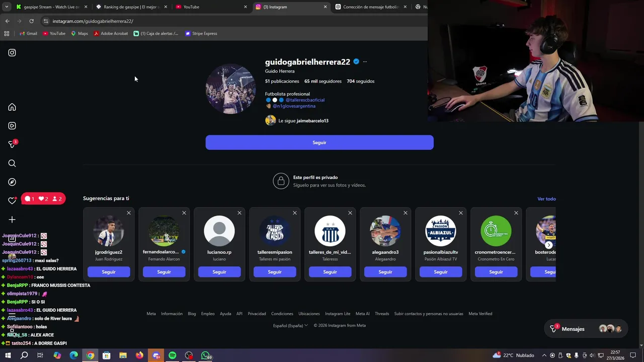
Task: Open Guido Herrera's profile picture
Action: point(231,89)
